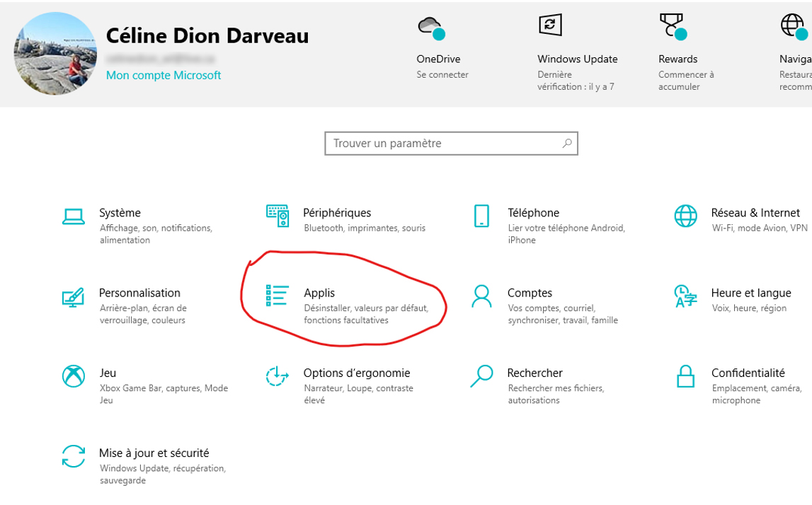The height and width of the screenshot is (505, 812).
Task: Open the Jeu Xbox icon
Action: [x=74, y=376]
